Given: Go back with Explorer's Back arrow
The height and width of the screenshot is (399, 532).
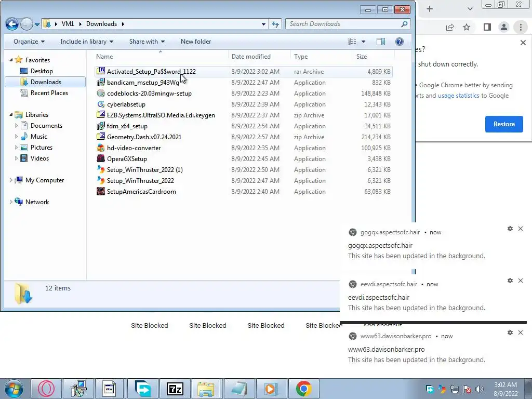Looking at the screenshot, I should tap(12, 24).
